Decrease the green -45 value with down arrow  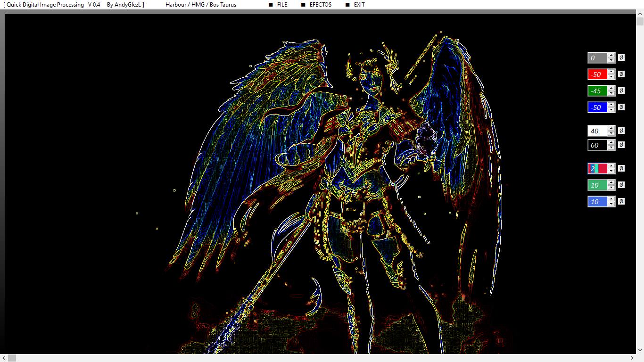pyautogui.click(x=611, y=93)
